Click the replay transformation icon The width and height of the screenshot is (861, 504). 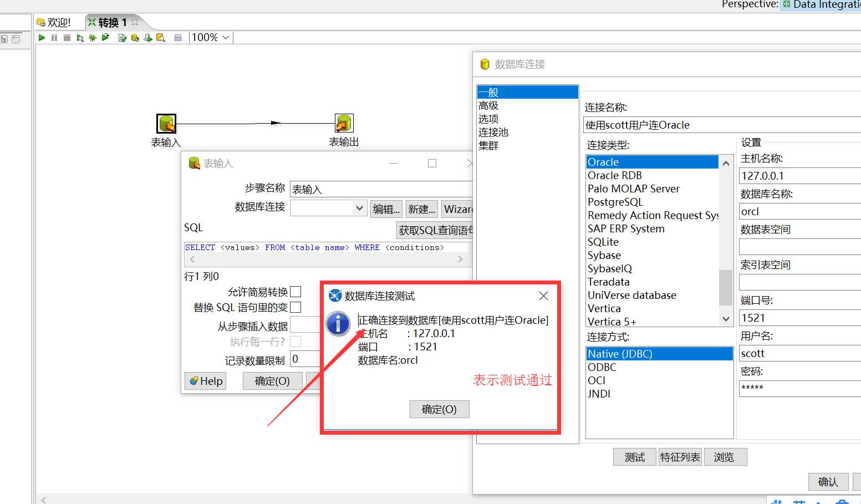point(105,38)
